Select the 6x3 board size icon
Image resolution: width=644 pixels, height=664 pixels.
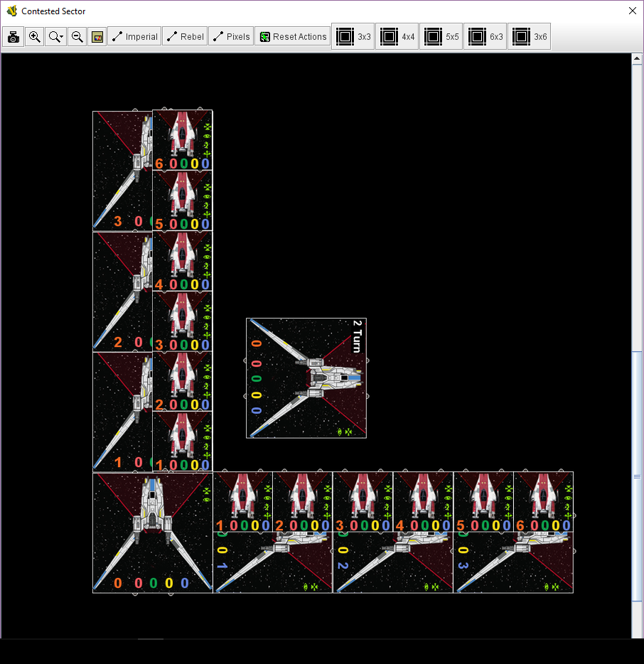pyautogui.click(x=485, y=36)
